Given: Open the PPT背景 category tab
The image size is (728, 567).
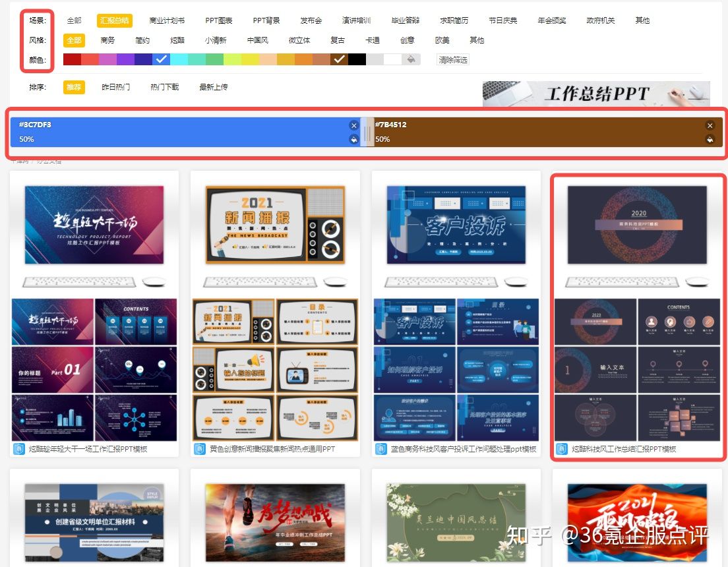Looking at the screenshot, I should click(266, 20).
